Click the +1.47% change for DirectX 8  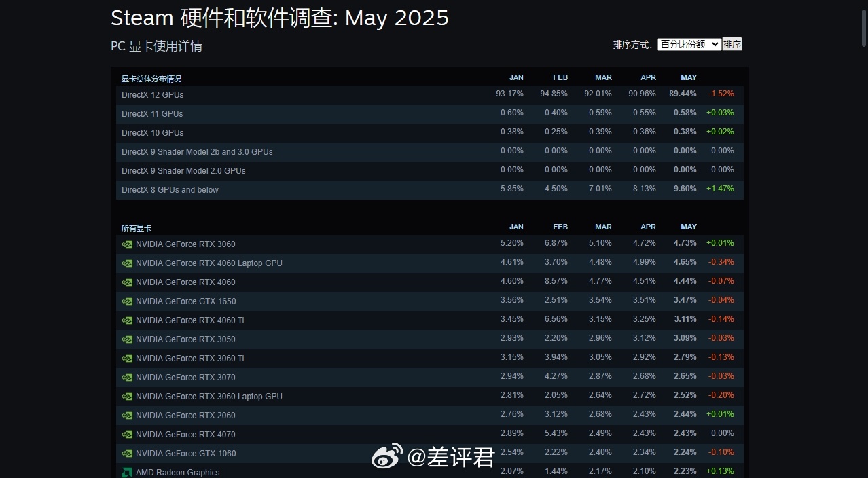720,189
